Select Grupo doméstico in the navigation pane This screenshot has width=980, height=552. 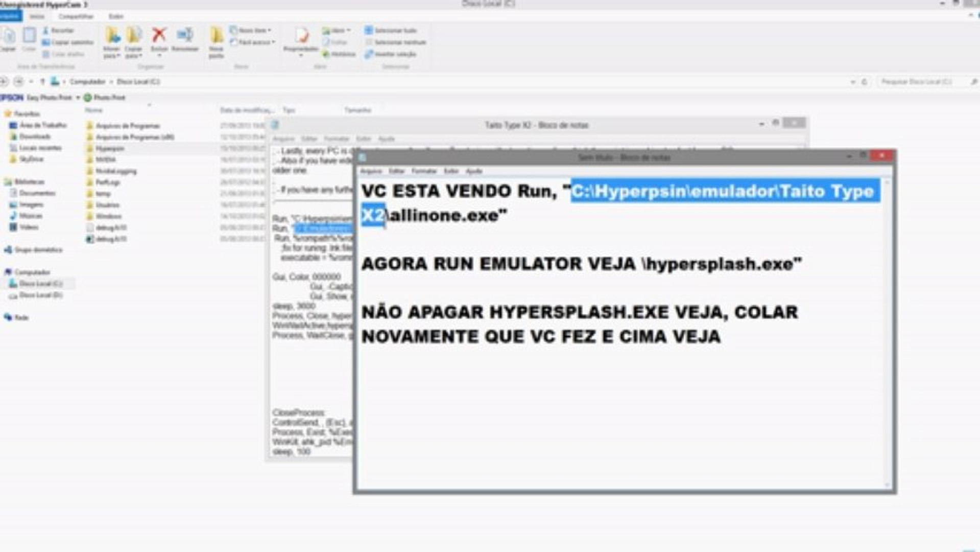coord(34,250)
